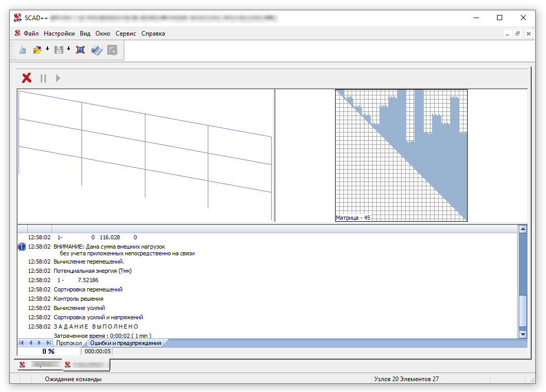Open a project with the folder icon
The image size is (546, 392).
pyautogui.click(x=37, y=50)
